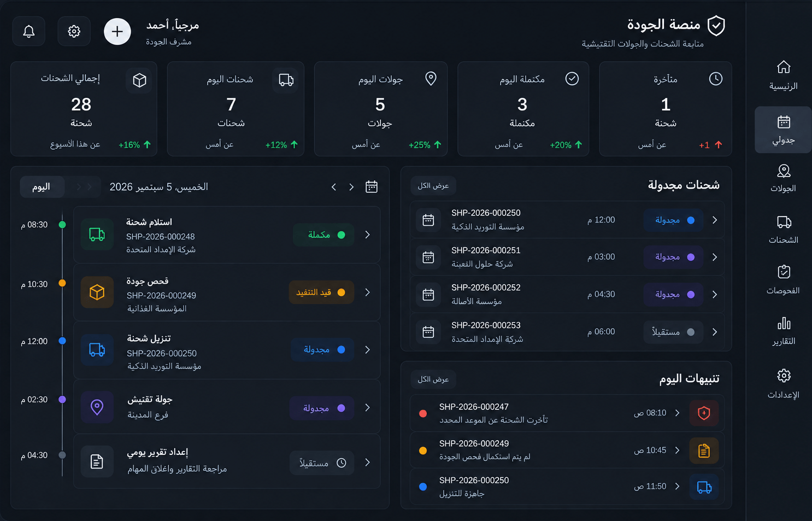
Task: Go to الجولات in the sidebar
Action: pos(783,178)
